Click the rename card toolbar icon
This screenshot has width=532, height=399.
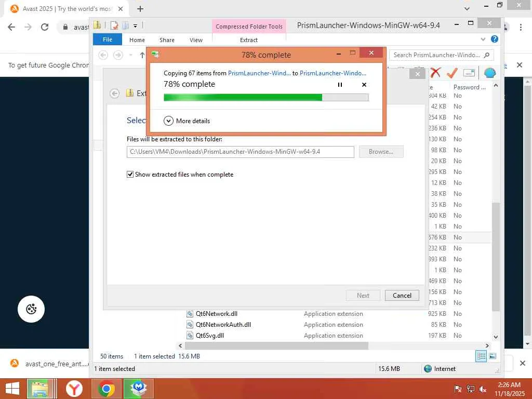coord(469,73)
